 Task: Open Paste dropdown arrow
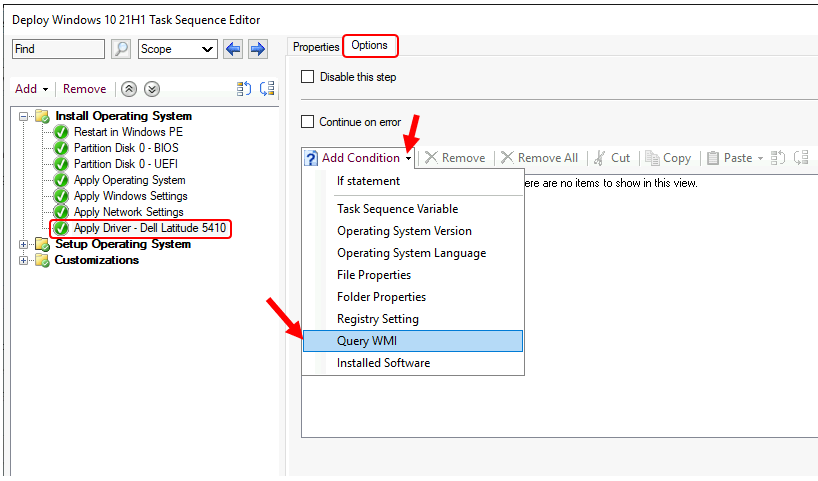[760, 159]
